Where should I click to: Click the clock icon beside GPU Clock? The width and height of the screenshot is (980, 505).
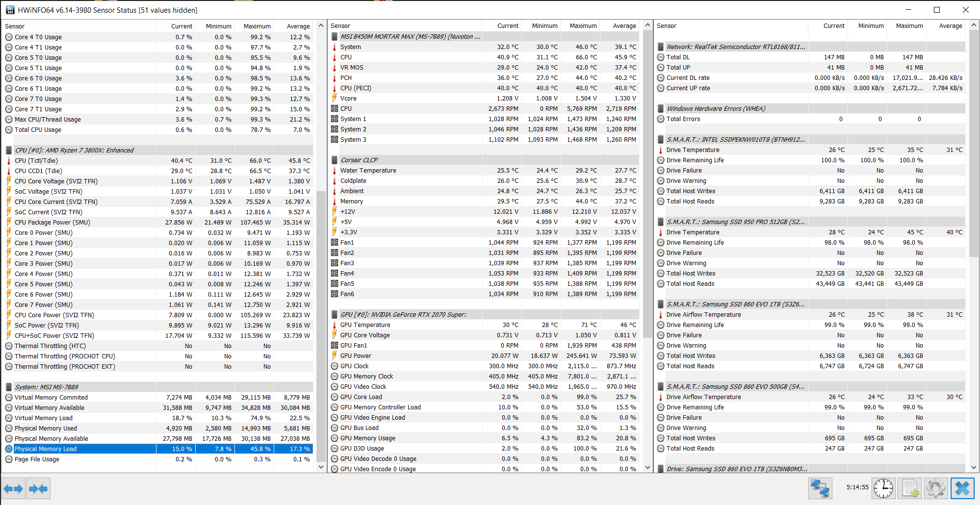pyautogui.click(x=335, y=366)
